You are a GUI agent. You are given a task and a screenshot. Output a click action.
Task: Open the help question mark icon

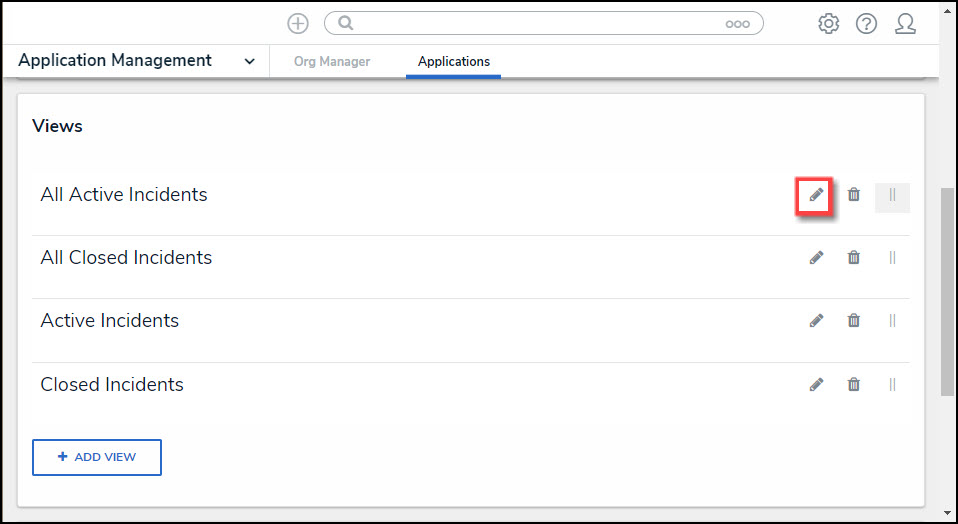click(866, 24)
